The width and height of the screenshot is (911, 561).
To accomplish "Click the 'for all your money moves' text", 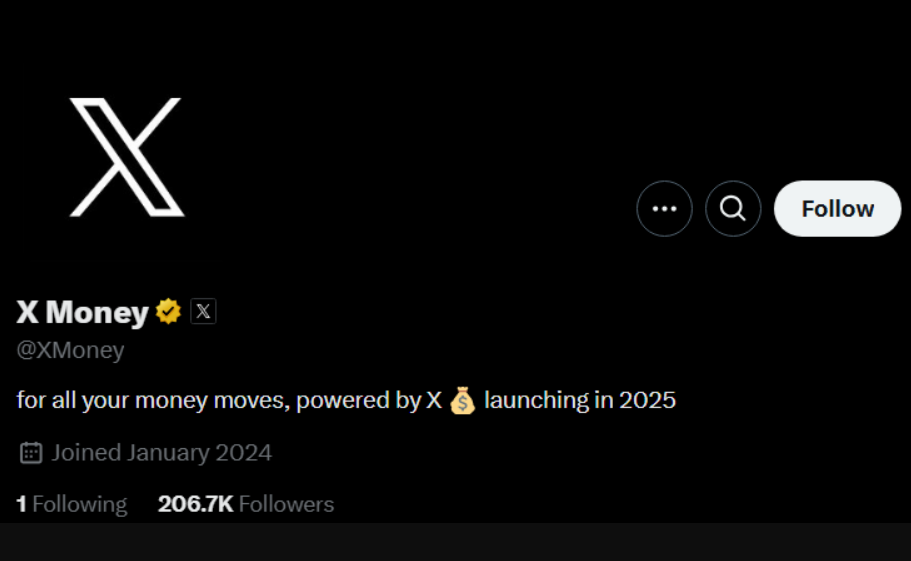I will point(153,401).
